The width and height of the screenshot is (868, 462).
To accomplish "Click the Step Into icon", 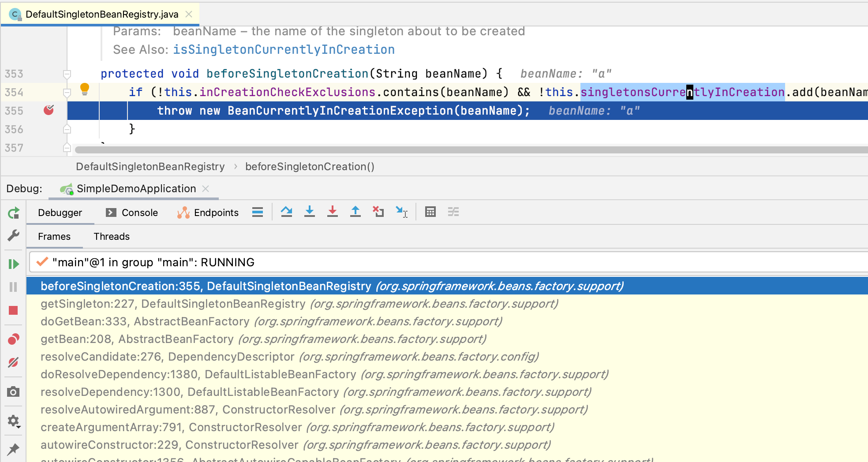I will [x=310, y=212].
